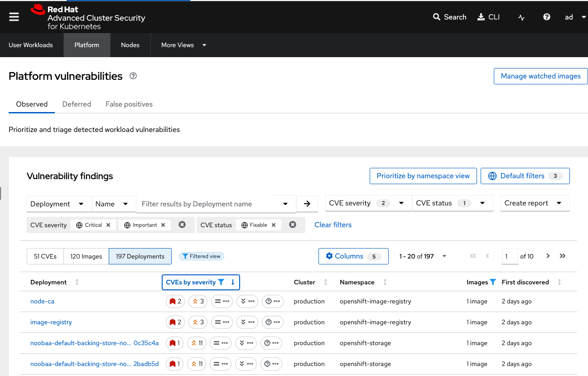Click the activity pulse icon in the top bar
This screenshot has width=588, height=376.
click(x=521, y=17)
